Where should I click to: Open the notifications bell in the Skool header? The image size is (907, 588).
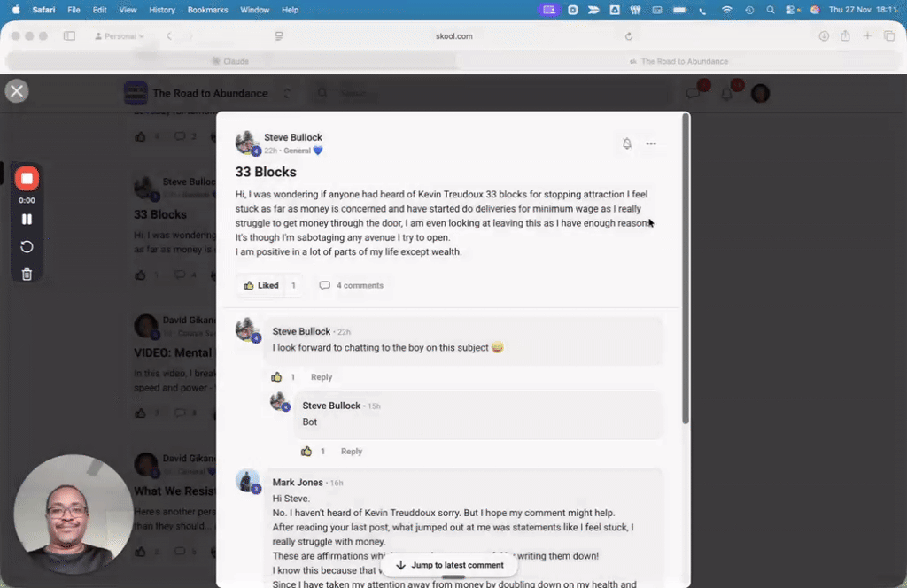[x=726, y=93]
